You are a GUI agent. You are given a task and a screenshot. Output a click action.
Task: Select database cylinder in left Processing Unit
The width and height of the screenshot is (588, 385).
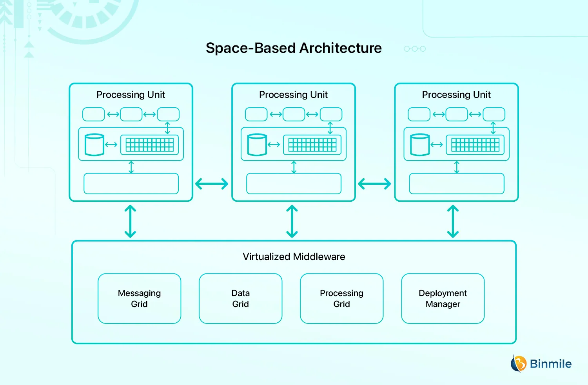(94, 145)
